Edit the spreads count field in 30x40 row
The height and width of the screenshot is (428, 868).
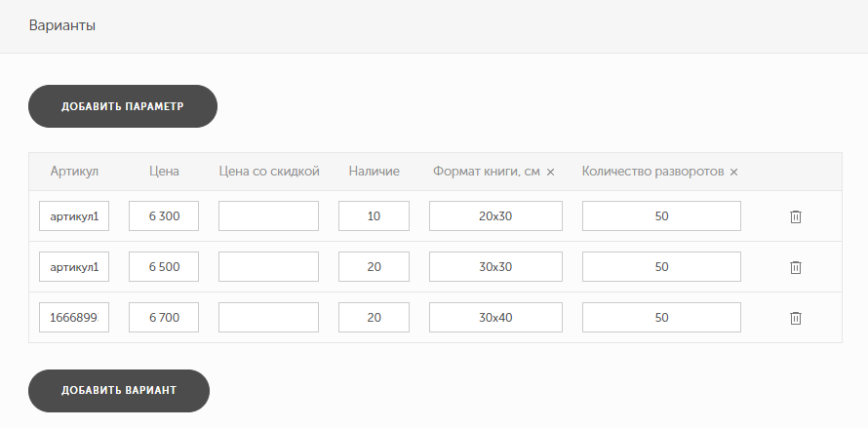point(661,317)
